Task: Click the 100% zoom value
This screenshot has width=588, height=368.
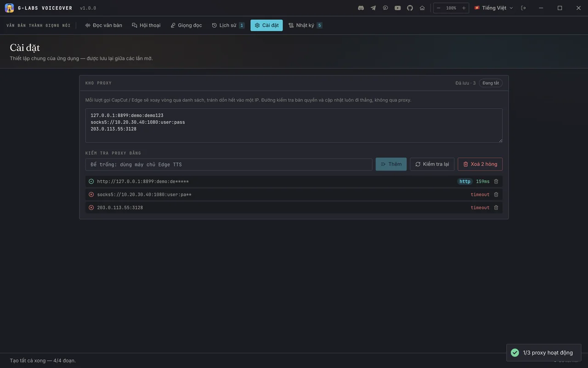Action: click(451, 8)
